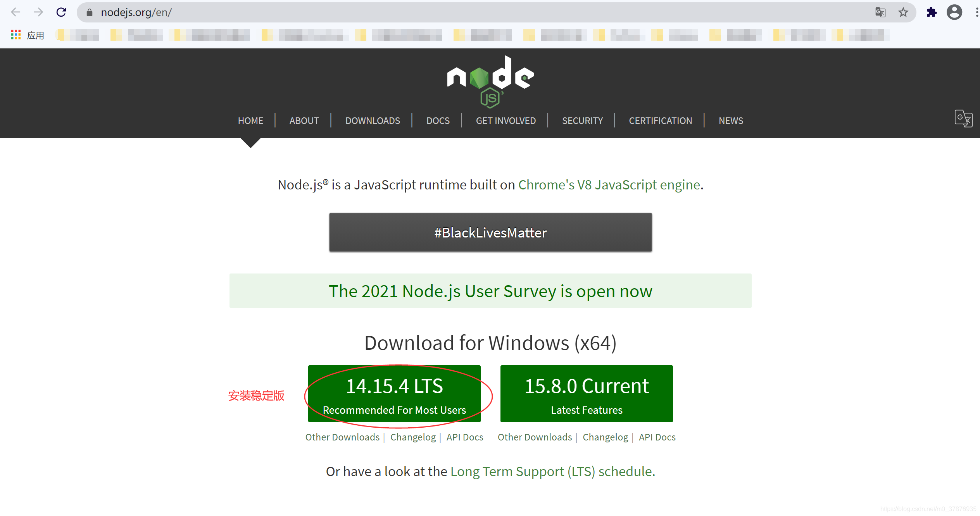Viewport: 980px width, 516px height.
Task: Open the 2021 Node.js User Survey banner
Action: pyautogui.click(x=490, y=291)
